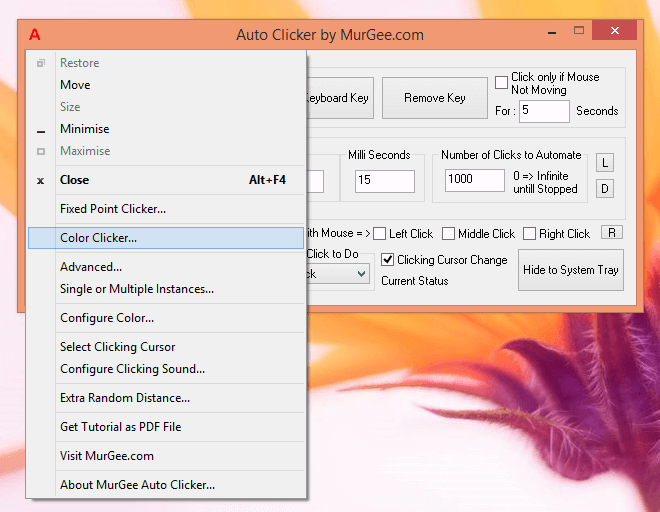Image resolution: width=660 pixels, height=512 pixels.
Task: Uncheck Clicking Cursor Change
Action: click(387, 260)
